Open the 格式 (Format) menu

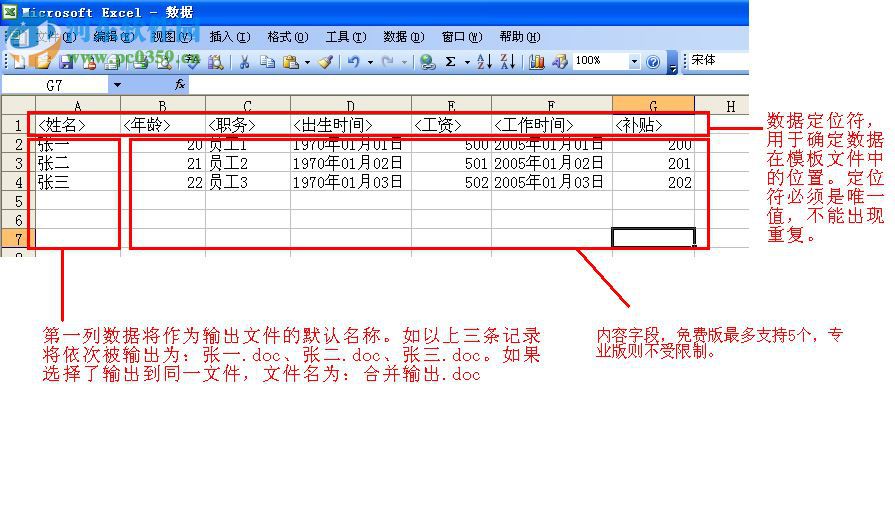coord(288,37)
